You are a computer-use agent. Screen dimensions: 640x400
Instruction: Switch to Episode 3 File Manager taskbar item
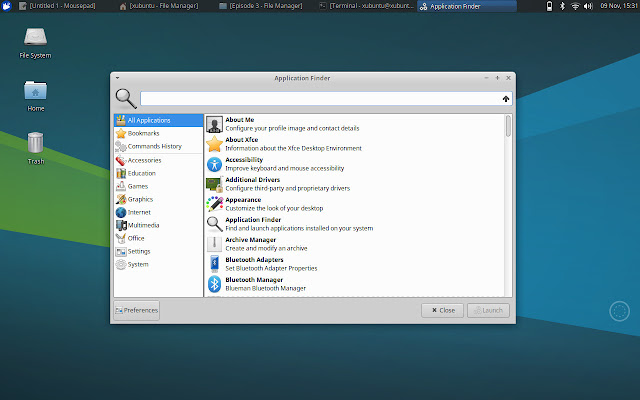[261, 6]
